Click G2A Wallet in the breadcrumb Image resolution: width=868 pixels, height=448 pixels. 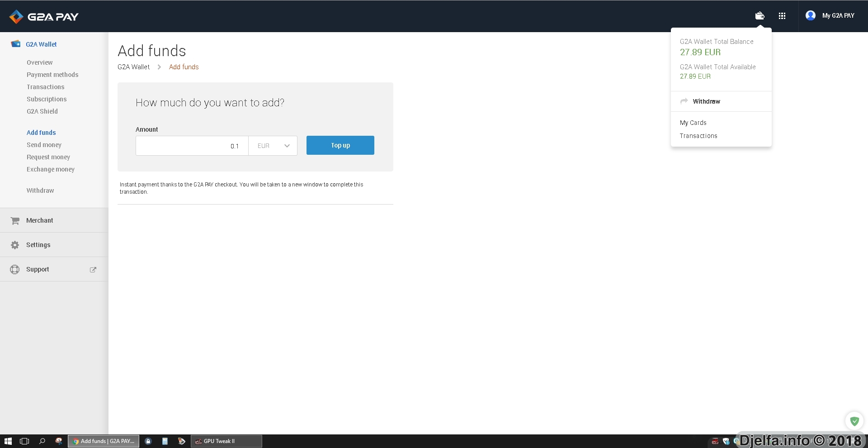(133, 67)
